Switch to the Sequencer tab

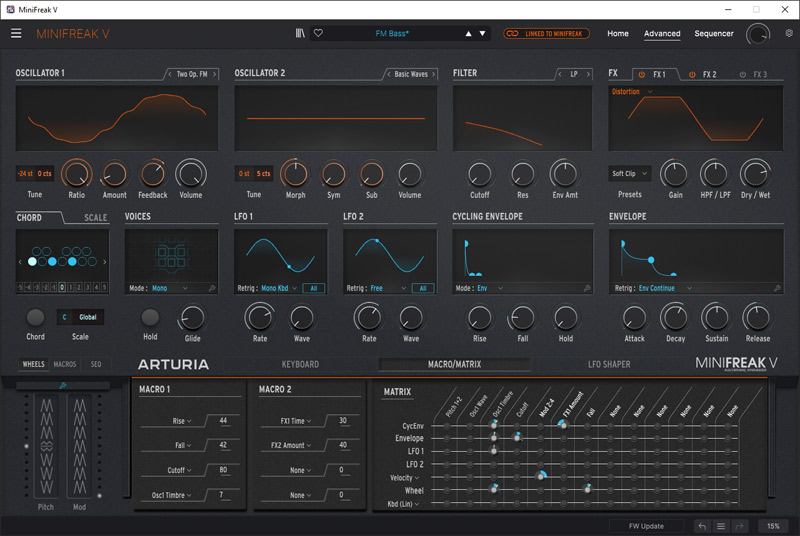coord(713,33)
